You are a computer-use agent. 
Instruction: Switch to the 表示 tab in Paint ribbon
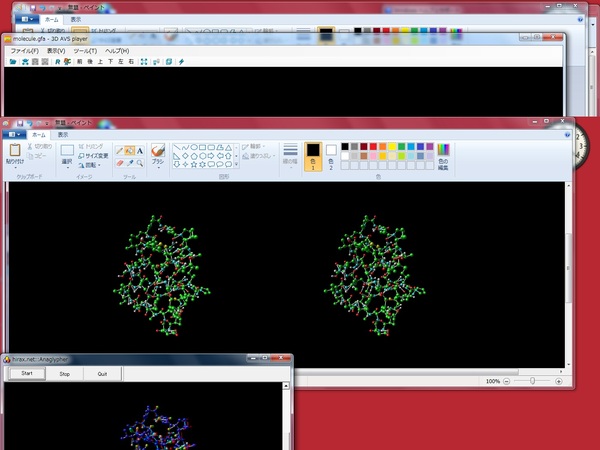63,134
